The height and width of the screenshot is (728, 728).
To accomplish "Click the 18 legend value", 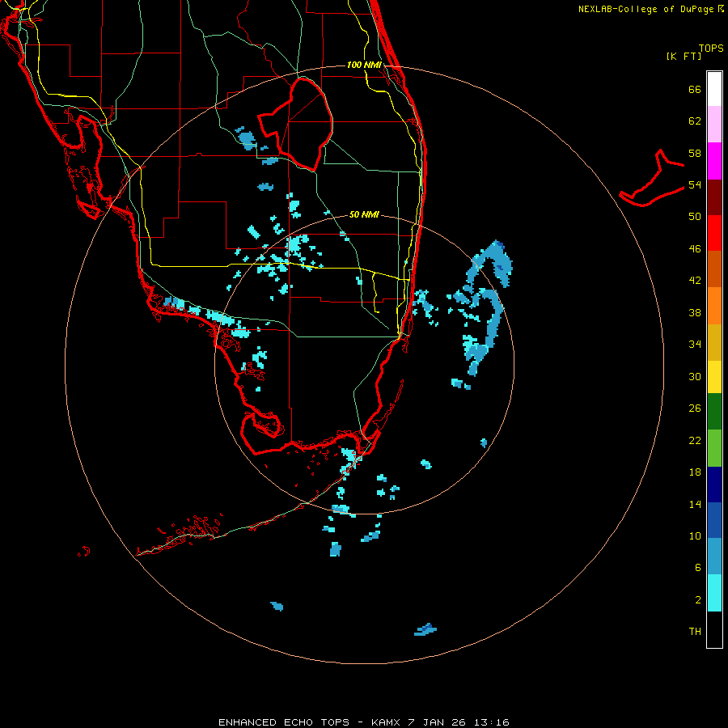I will (695, 472).
